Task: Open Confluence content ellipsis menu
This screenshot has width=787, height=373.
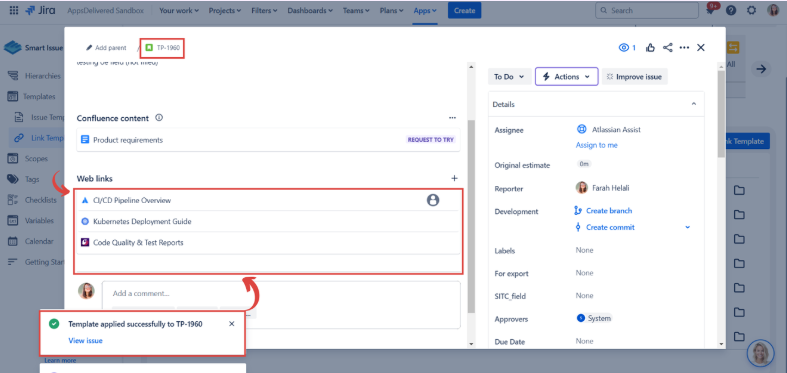Action: [x=453, y=118]
